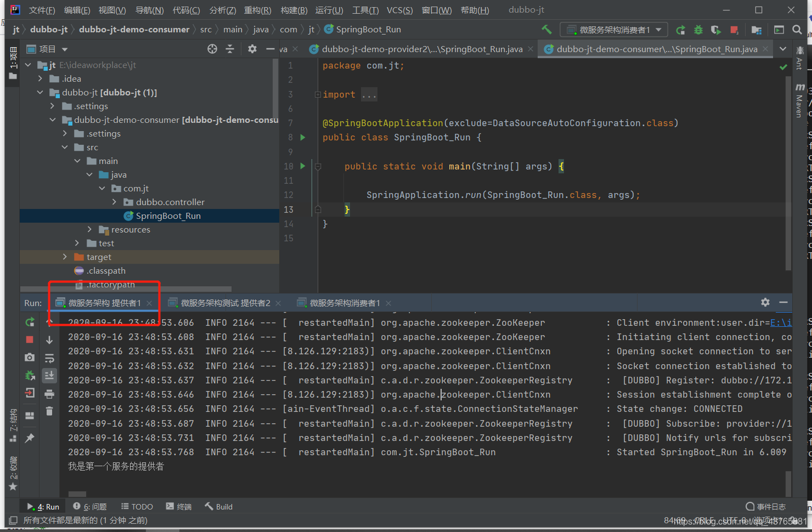812x532 pixels.
Task: Toggle tool window bars at bottom-left corner
Action: 13,520
